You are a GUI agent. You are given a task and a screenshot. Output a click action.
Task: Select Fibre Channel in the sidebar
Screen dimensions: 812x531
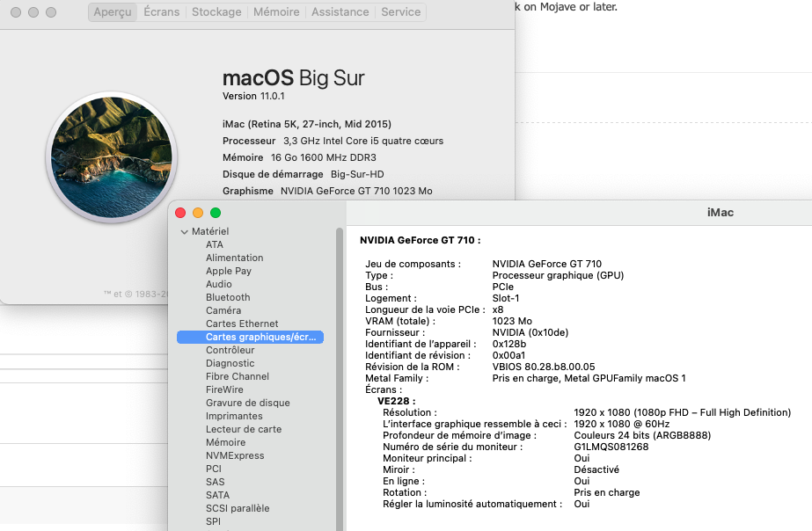point(238,376)
